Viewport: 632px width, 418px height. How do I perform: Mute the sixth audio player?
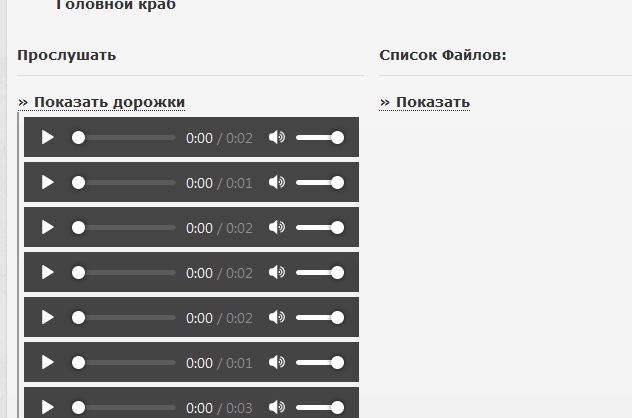(x=277, y=363)
